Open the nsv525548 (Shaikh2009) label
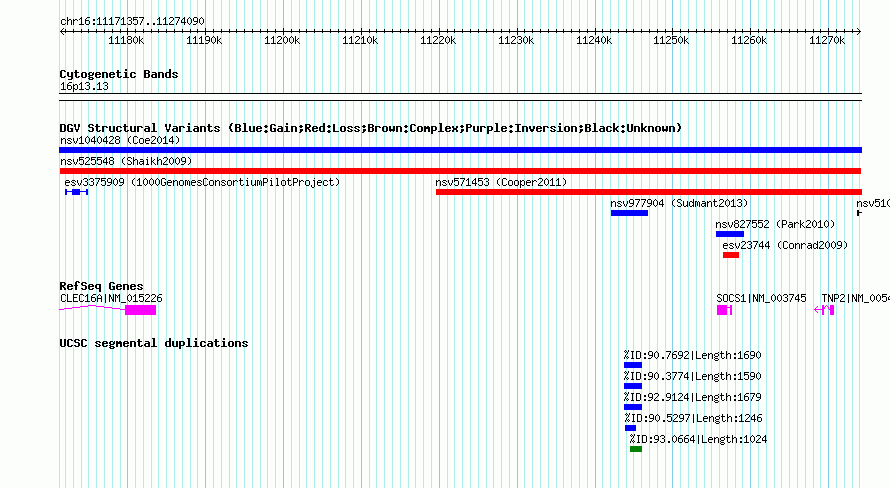Screen dimensions: 890x488 (126, 161)
